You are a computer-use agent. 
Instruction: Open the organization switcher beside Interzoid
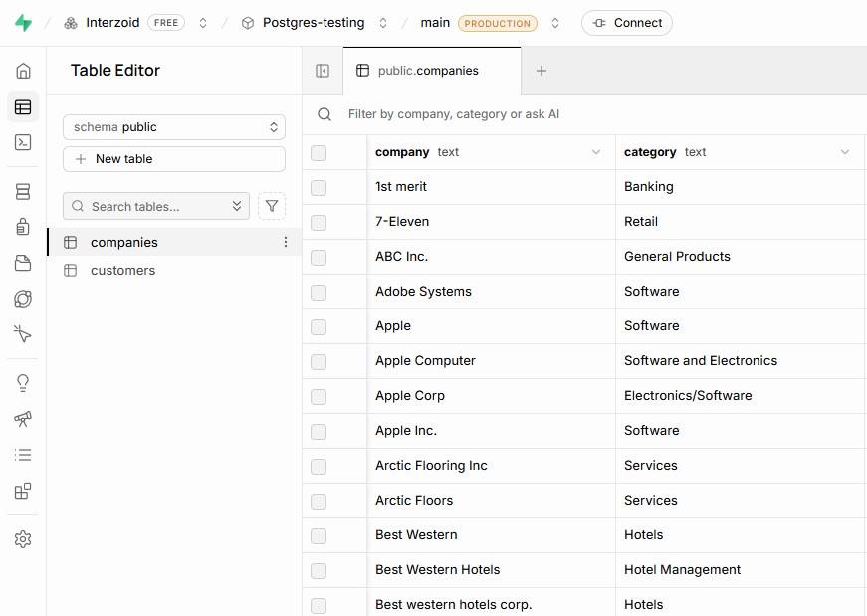point(203,23)
